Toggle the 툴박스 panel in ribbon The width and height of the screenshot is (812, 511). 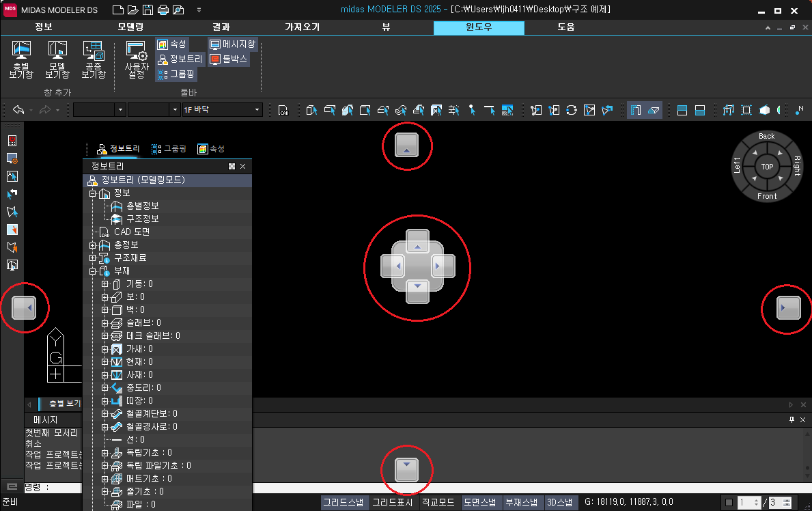click(x=228, y=59)
